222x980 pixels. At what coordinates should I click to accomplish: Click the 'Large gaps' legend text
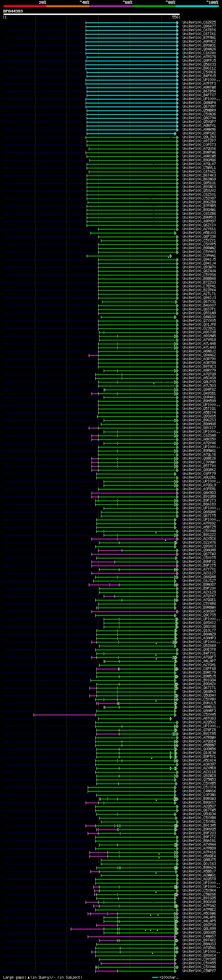(15, 977)
